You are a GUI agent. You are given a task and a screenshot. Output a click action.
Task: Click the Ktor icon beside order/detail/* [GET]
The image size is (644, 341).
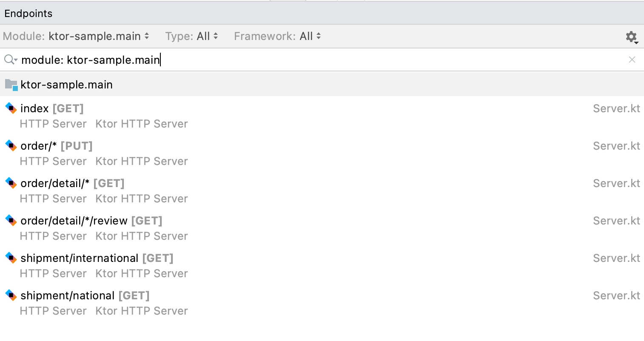11,183
